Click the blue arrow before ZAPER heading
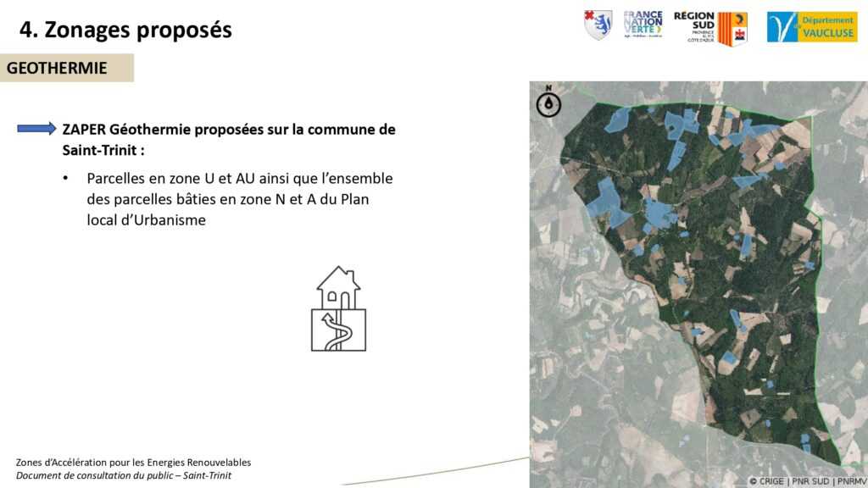Image resolution: width=868 pixels, height=488 pixels. tap(37, 129)
